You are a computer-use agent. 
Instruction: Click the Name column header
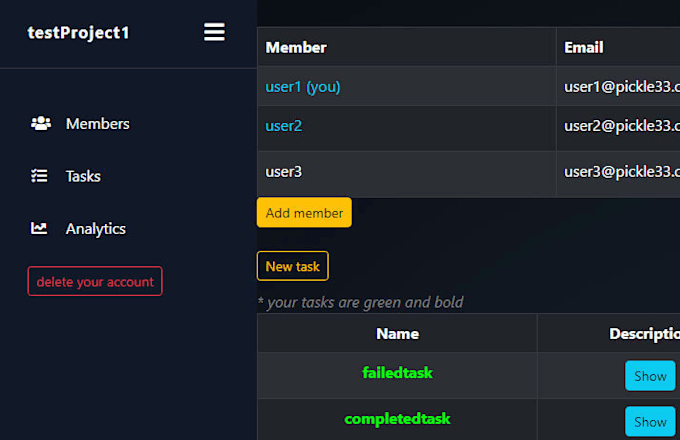(397, 333)
